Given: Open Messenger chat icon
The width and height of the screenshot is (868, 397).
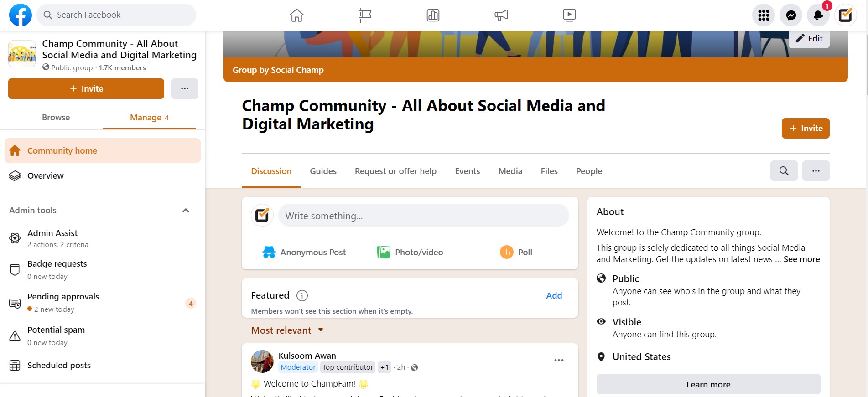Looking at the screenshot, I should coord(791,15).
